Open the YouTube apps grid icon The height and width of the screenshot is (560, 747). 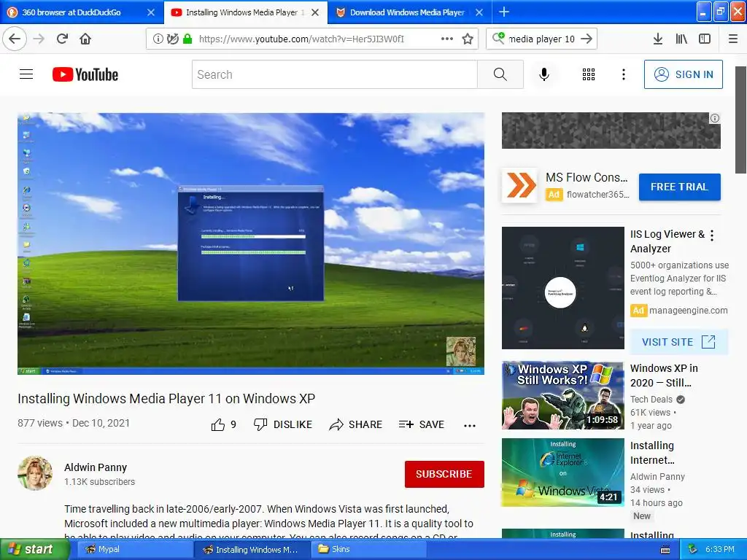click(x=589, y=74)
